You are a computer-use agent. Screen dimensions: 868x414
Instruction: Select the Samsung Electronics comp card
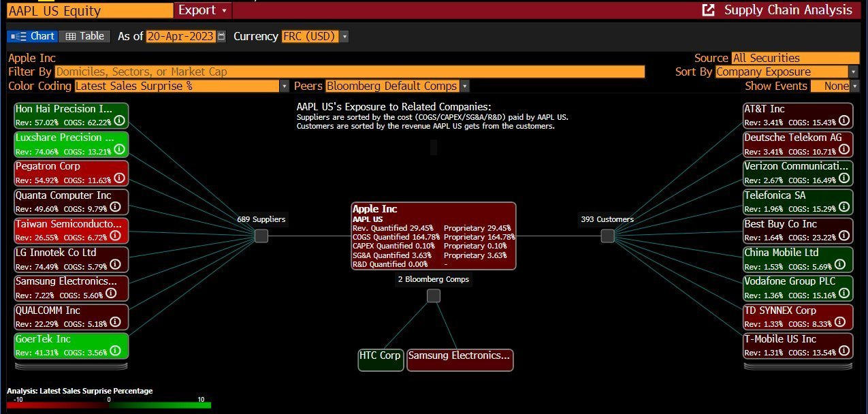click(460, 360)
